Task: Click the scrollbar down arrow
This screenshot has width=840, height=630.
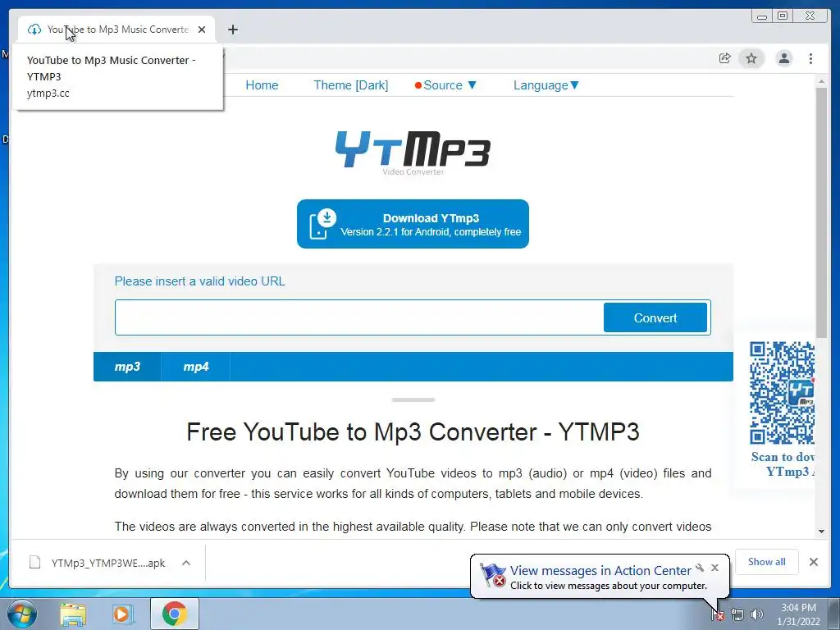Action: click(821, 532)
